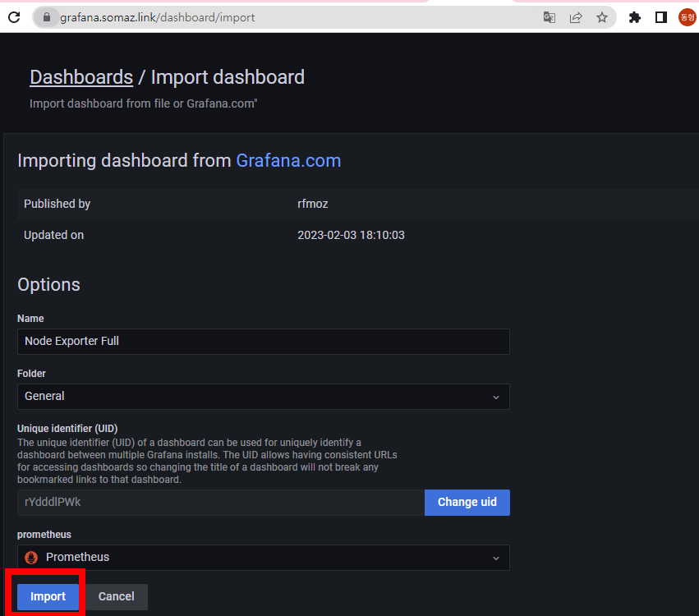
Task: Select the Published by label
Action: pos(57,204)
